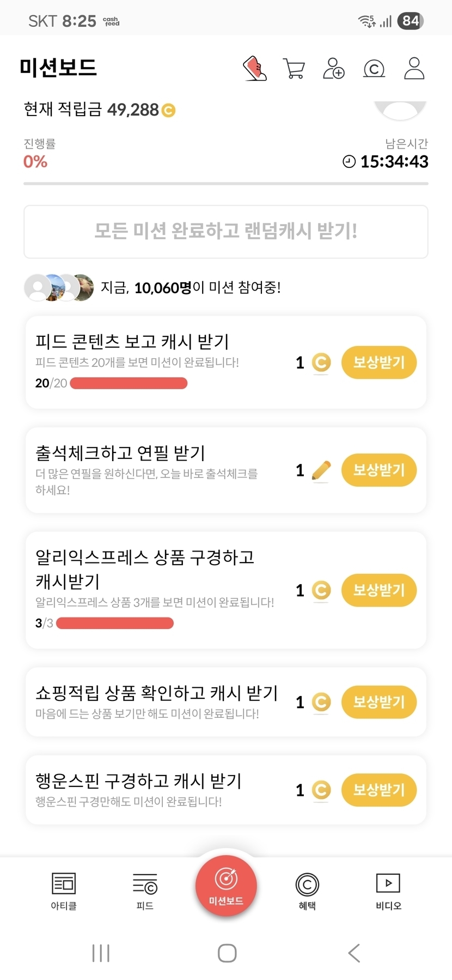Open the cash coin icon in header

click(x=374, y=69)
